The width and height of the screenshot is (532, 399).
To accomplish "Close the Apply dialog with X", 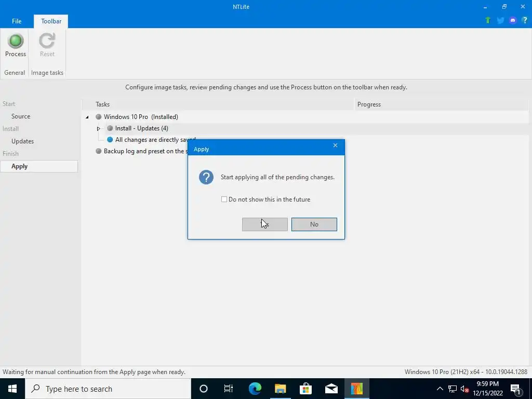I will [335, 145].
